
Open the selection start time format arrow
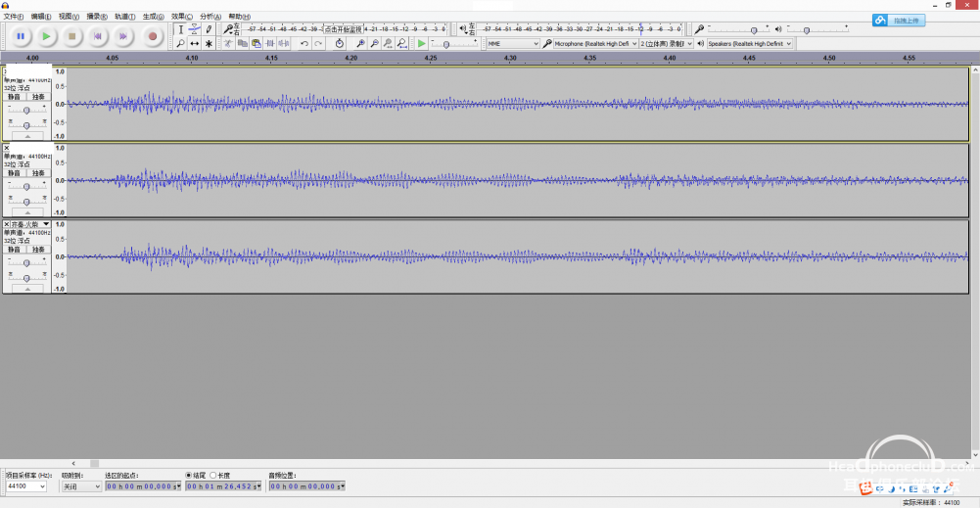[178, 486]
